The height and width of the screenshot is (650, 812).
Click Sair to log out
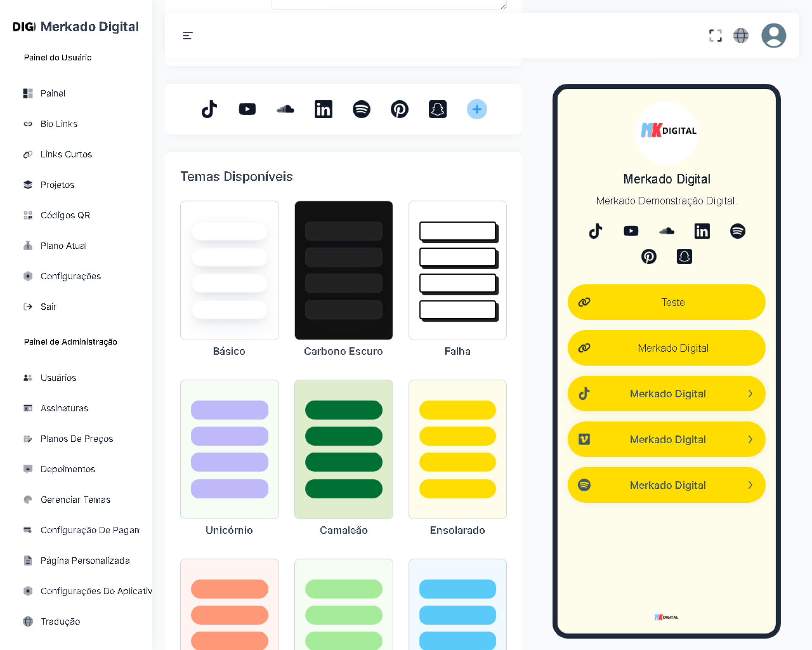(48, 307)
